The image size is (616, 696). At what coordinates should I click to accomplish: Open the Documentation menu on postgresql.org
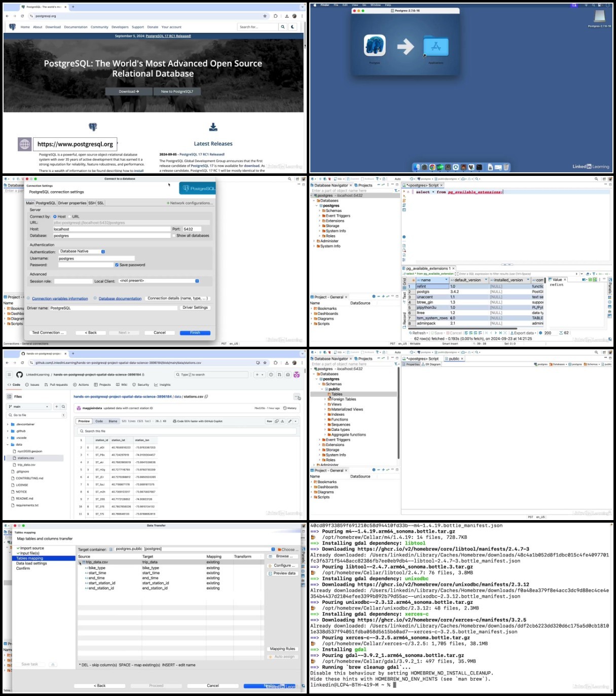(76, 27)
